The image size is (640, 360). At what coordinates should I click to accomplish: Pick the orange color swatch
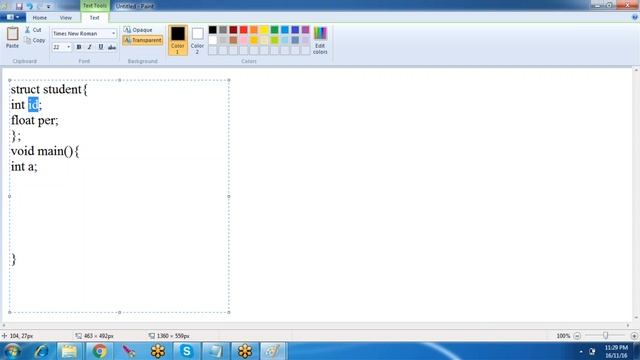(254, 30)
